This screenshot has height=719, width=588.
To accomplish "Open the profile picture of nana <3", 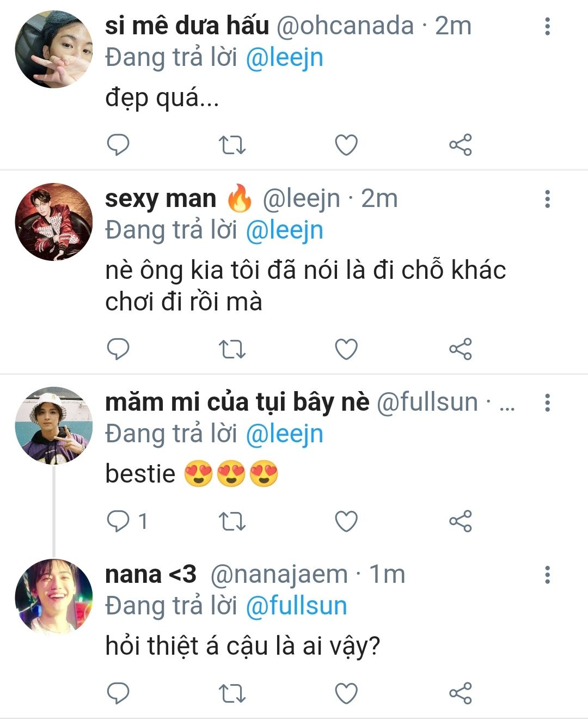I will pos(53,597).
